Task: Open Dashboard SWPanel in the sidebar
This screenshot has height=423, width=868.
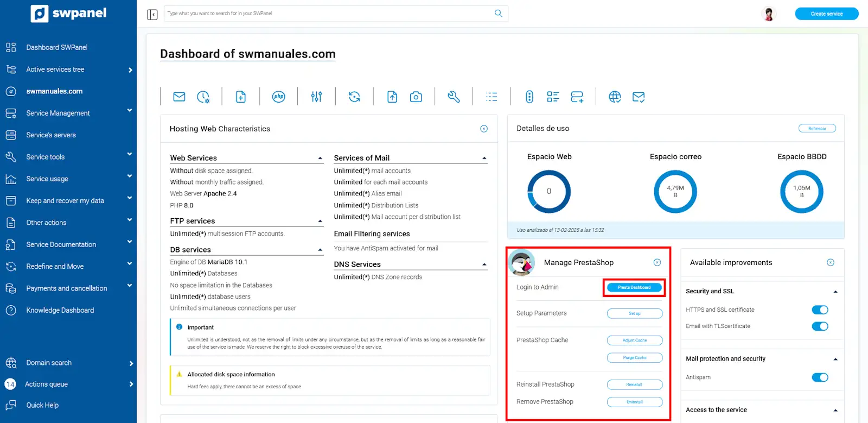Action: (57, 47)
